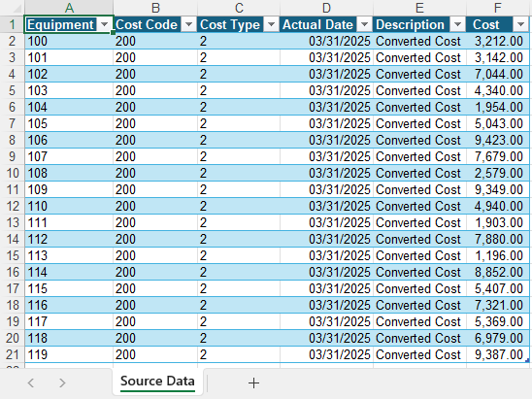
Task: Select the cost cell 5,407.00
Action: coord(498,288)
